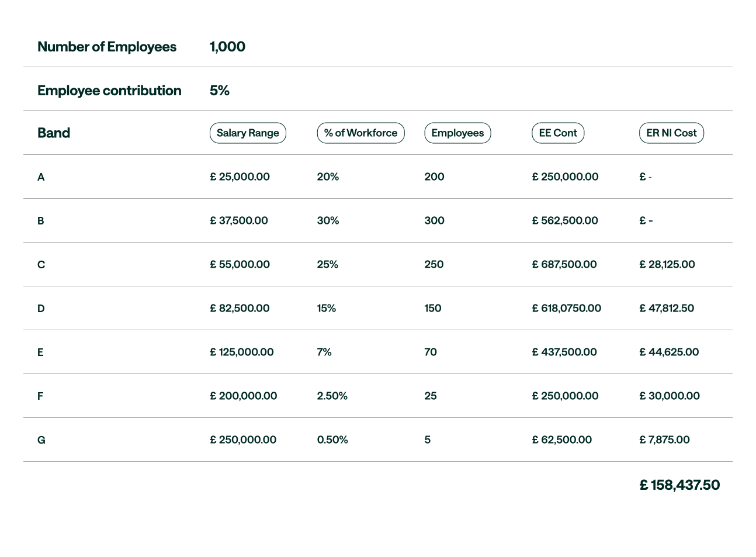This screenshot has width=756, height=557.
Task: Select the Employees column header pill
Action: (457, 133)
